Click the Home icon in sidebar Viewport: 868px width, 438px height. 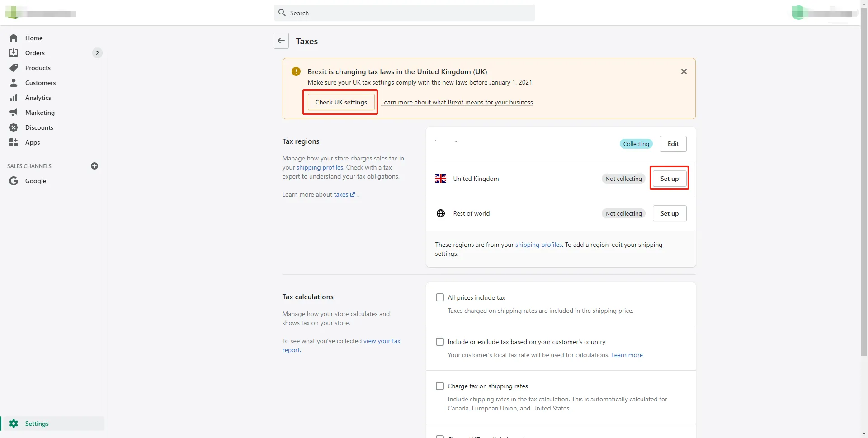14,38
